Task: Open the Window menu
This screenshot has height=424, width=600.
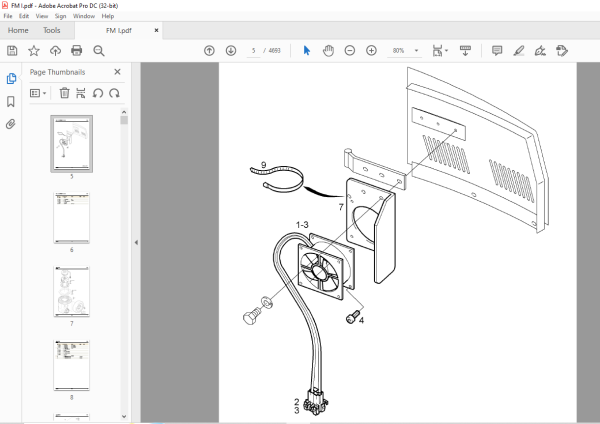Action: pyautogui.click(x=84, y=16)
